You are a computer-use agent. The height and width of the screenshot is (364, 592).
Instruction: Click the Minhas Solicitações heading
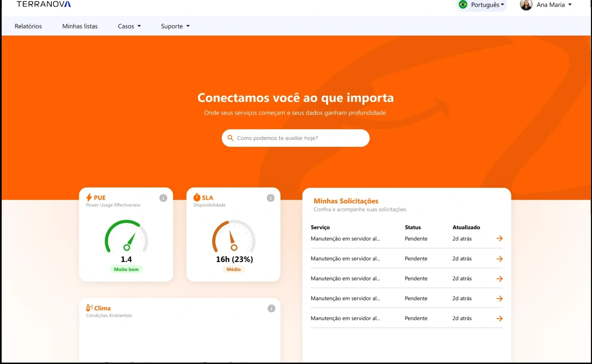[346, 201]
